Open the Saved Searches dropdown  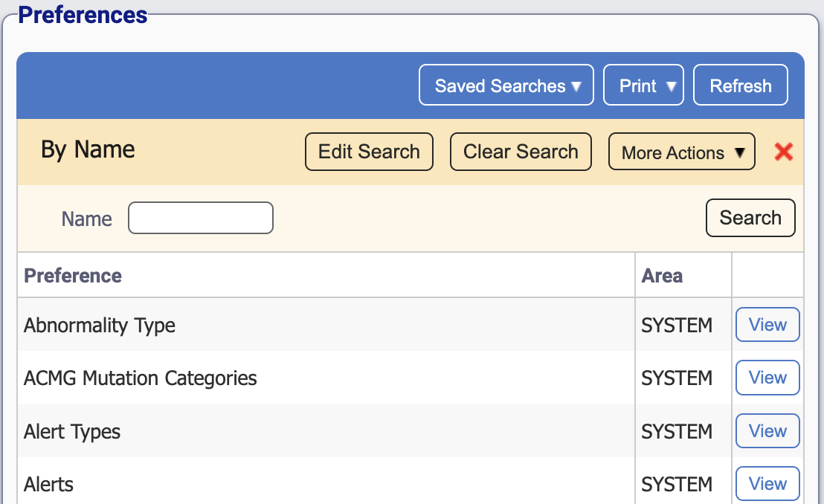506,85
